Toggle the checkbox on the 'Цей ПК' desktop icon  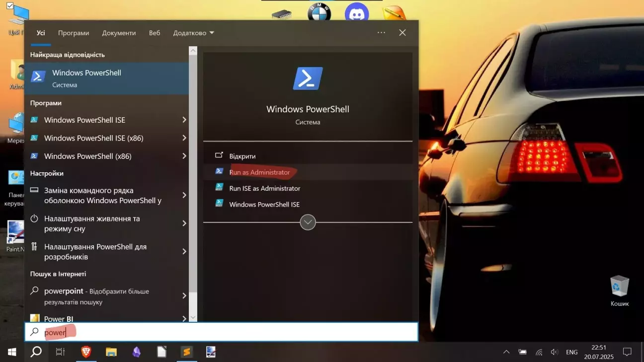(9, 6)
